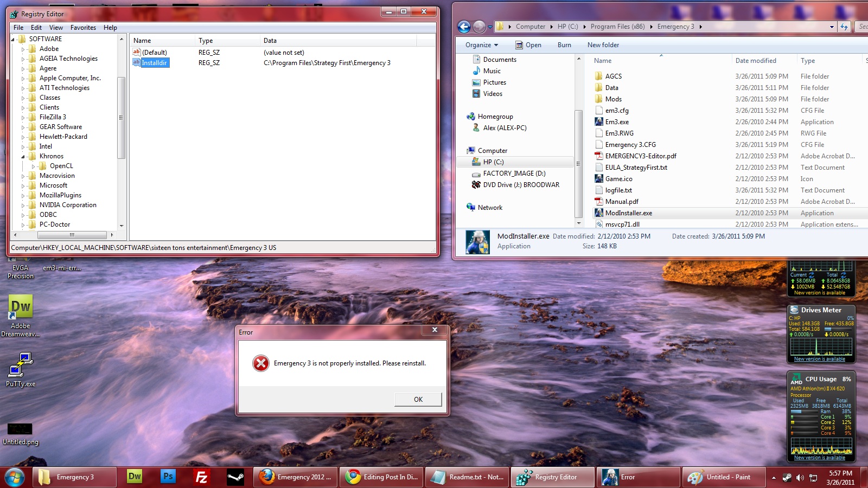Select the Mods folder
This screenshot has height=488, width=868.
click(x=613, y=99)
